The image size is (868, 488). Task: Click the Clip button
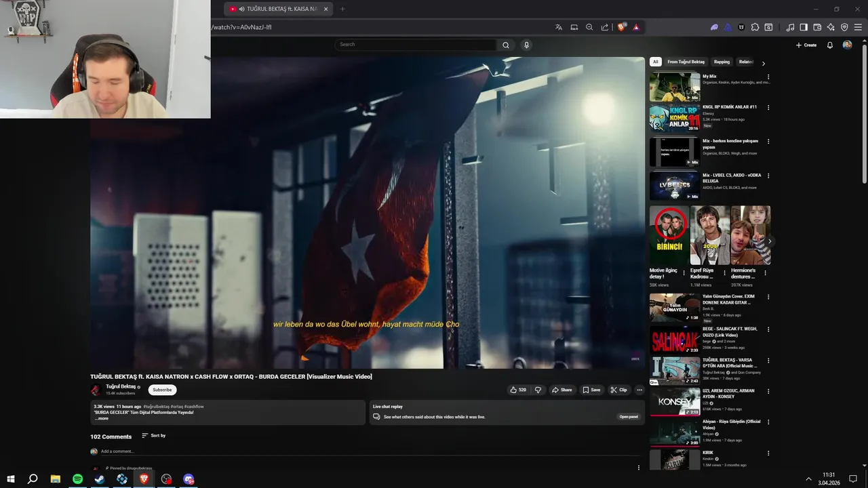618,390
